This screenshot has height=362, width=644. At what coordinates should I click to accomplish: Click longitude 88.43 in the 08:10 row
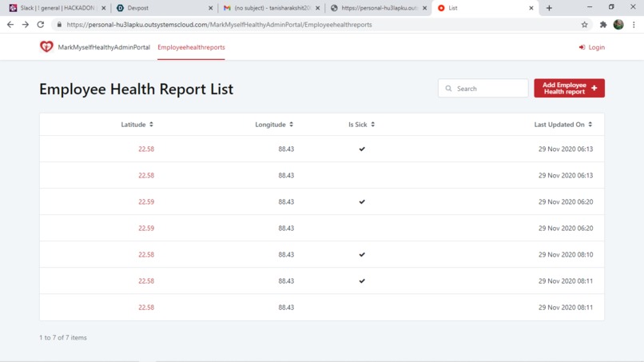[x=286, y=254]
